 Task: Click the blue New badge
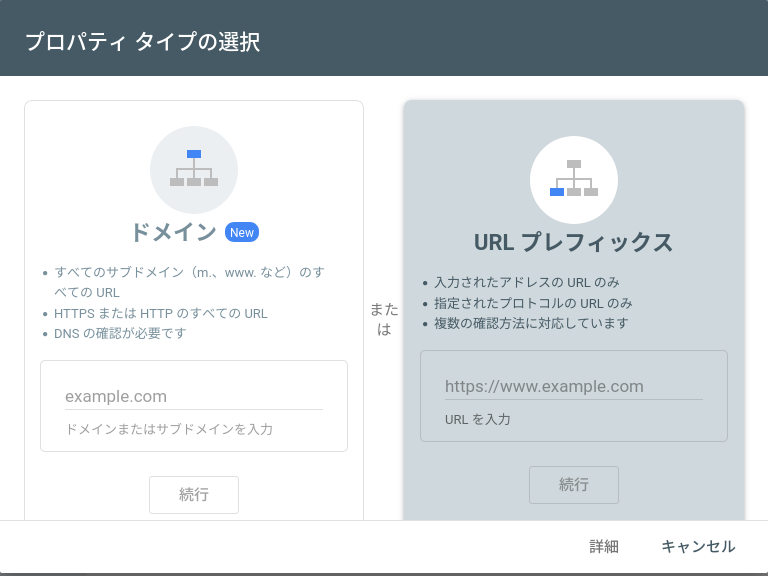tap(242, 232)
